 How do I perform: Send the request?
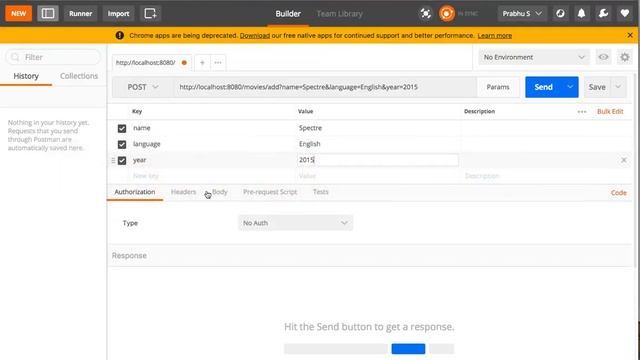pos(544,87)
